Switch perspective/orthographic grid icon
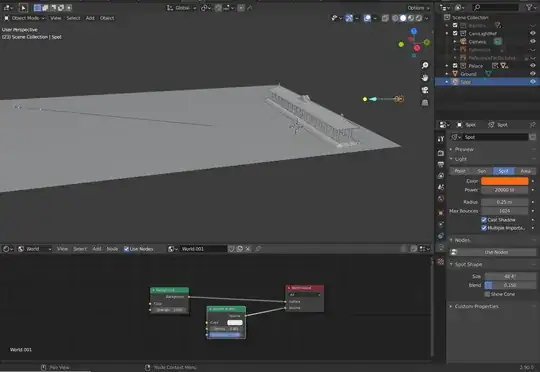 pos(425,103)
